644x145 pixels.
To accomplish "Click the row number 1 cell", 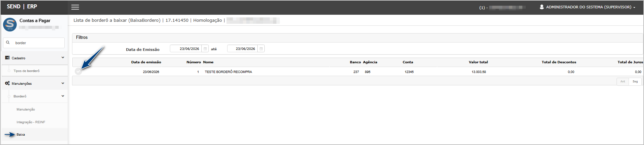I will (198, 72).
